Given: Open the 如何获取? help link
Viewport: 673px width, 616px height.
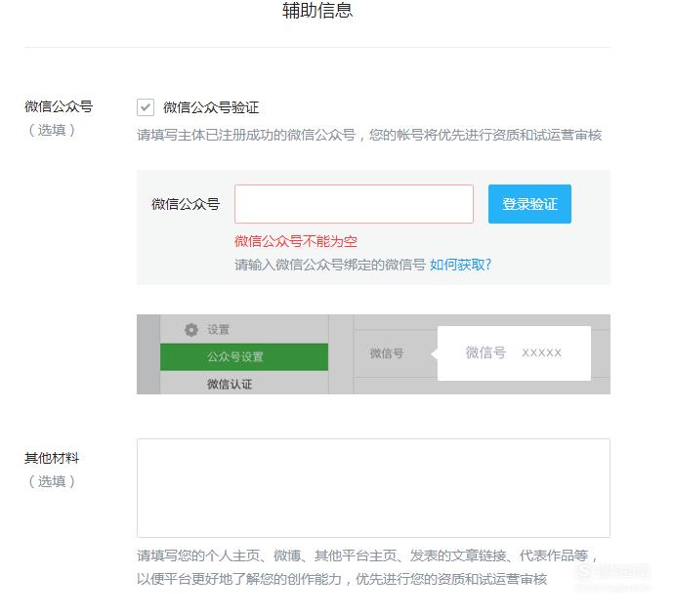Looking at the screenshot, I should coord(460,265).
